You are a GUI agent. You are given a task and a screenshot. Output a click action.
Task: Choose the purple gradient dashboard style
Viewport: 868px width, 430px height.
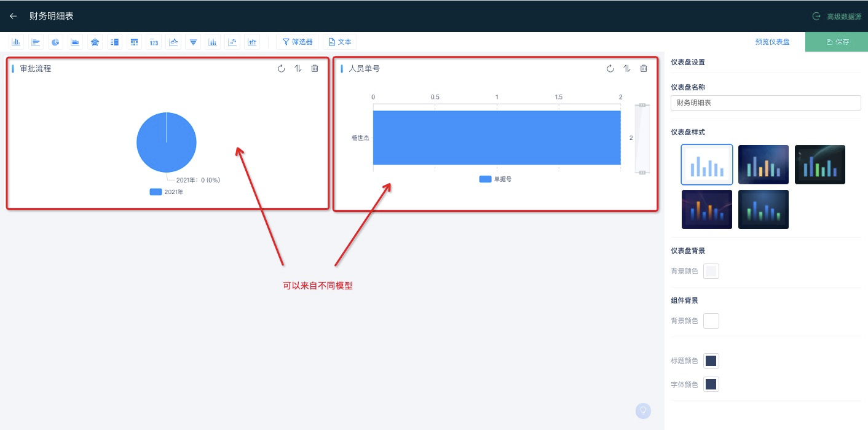coord(707,209)
